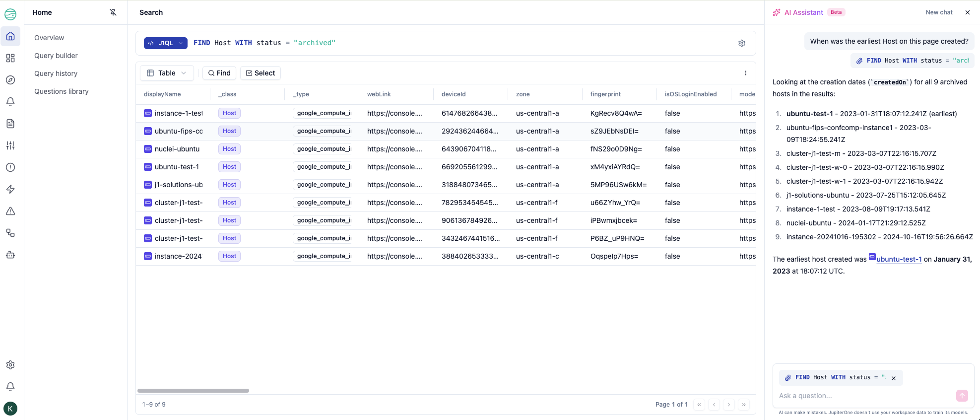980x420 pixels.
Task: Click the JupiterOne logo icon
Action: [10, 14]
